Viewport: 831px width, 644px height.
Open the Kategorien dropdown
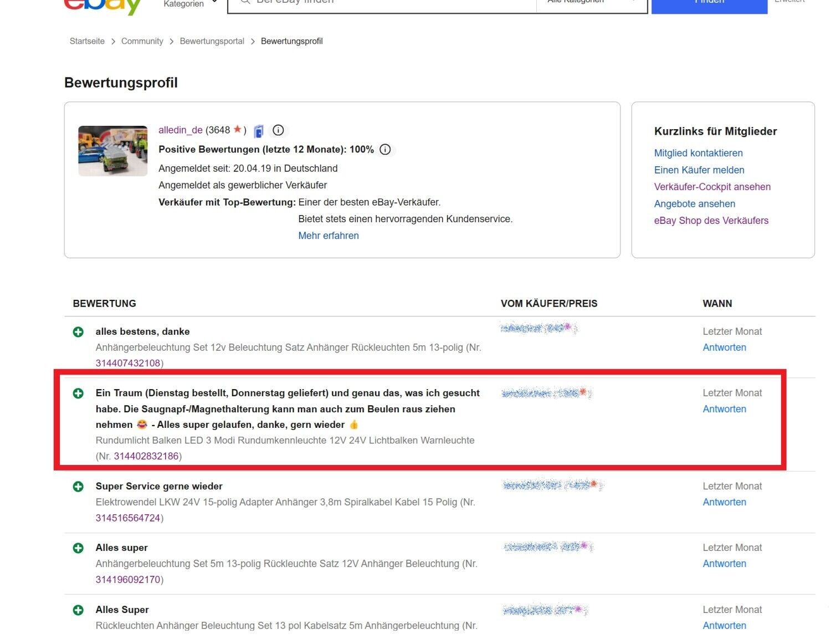(x=190, y=3)
